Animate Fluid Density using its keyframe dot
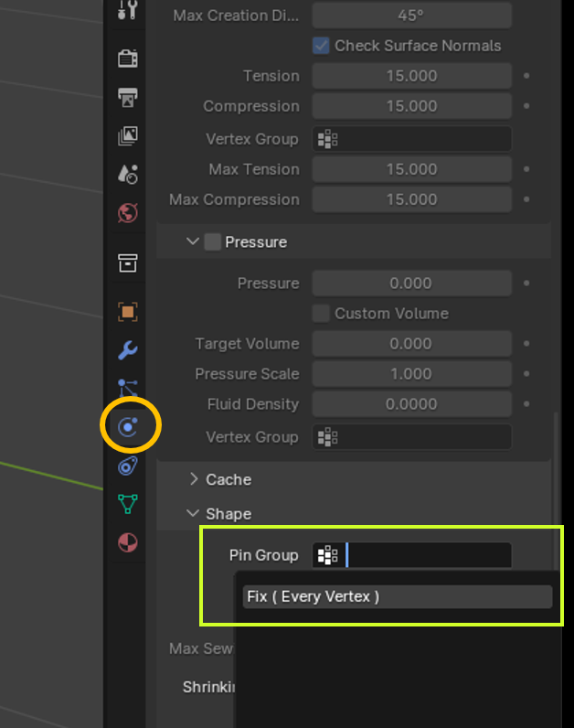The height and width of the screenshot is (728, 574). point(526,404)
